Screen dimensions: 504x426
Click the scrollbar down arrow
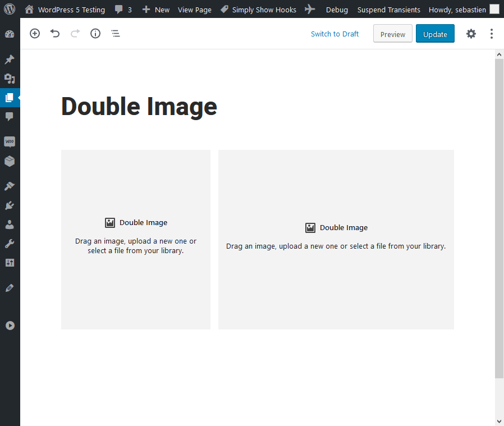(499, 421)
